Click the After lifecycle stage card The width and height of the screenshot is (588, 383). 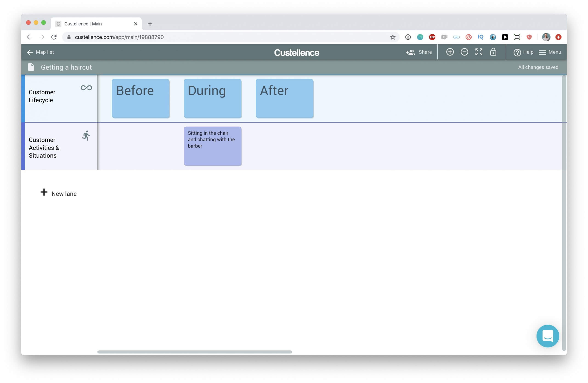pyautogui.click(x=284, y=98)
